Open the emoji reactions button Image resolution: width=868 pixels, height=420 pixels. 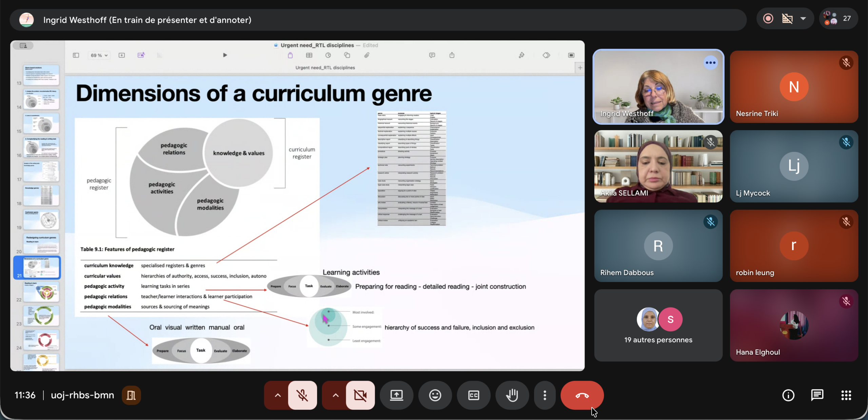pos(435,395)
